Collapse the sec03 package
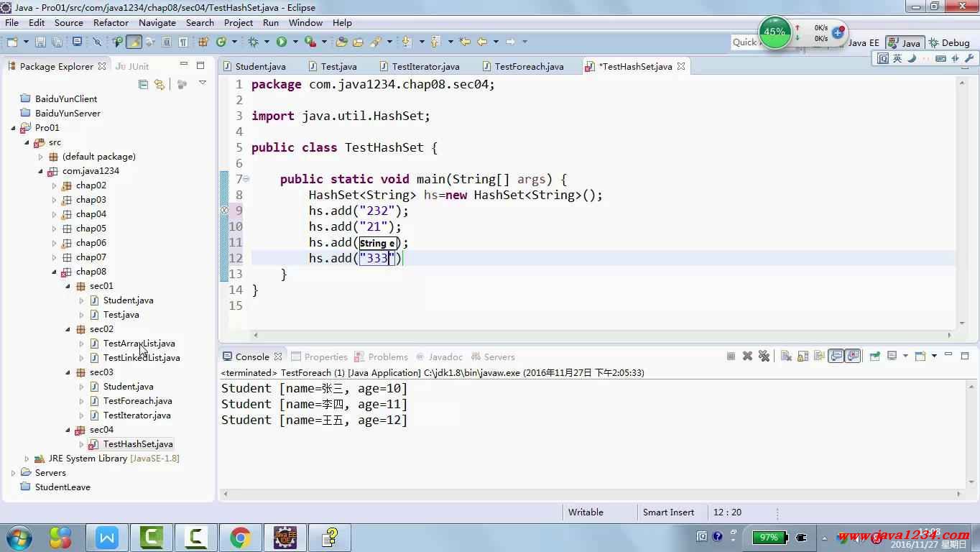The height and width of the screenshot is (552, 980). [68, 372]
